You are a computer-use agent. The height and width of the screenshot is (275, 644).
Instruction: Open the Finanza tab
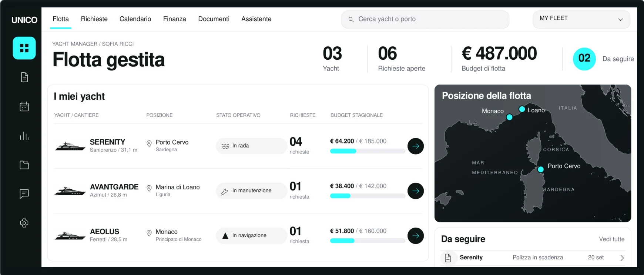coord(175,19)
